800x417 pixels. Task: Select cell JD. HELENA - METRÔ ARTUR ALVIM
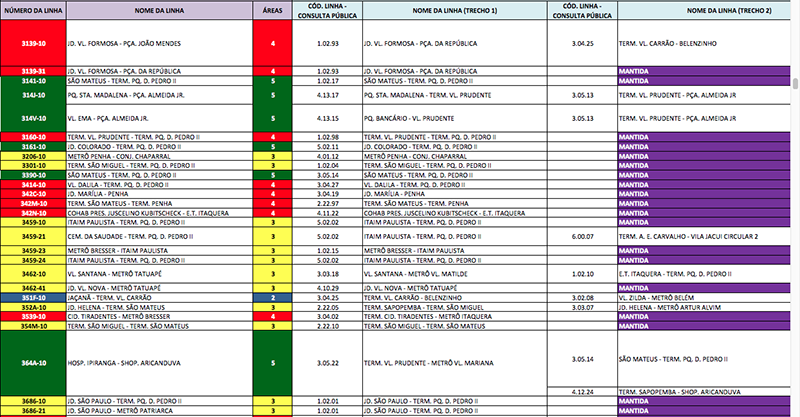(x=704, y=307)
